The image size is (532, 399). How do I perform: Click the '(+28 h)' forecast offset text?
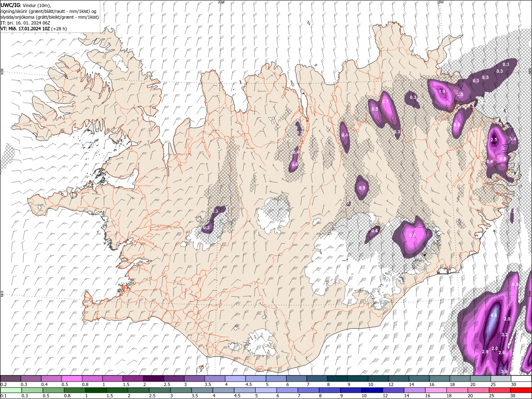59,29
